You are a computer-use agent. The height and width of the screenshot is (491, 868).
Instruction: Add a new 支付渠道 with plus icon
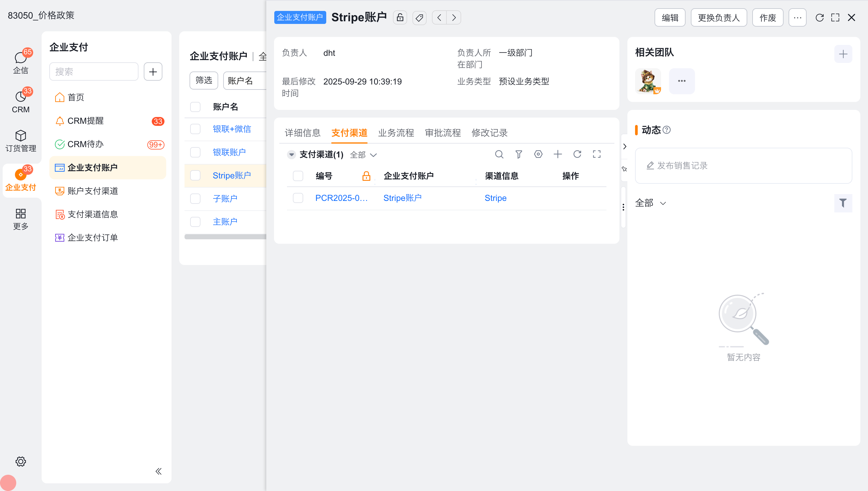pos(558,155)
